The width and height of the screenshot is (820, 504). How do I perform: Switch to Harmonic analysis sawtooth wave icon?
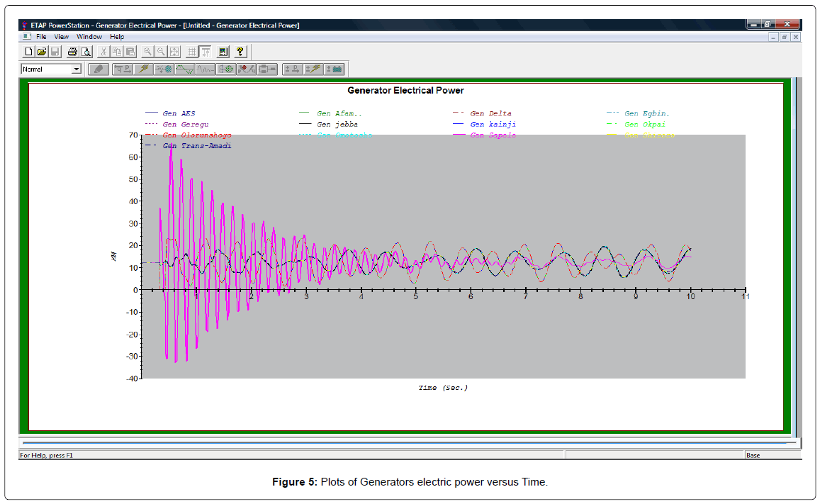pos(184,69)
